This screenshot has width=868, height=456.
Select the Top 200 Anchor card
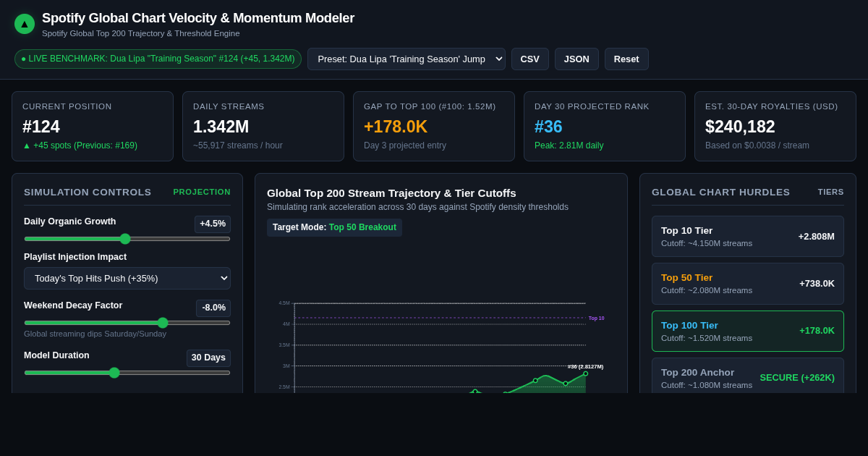748,376
